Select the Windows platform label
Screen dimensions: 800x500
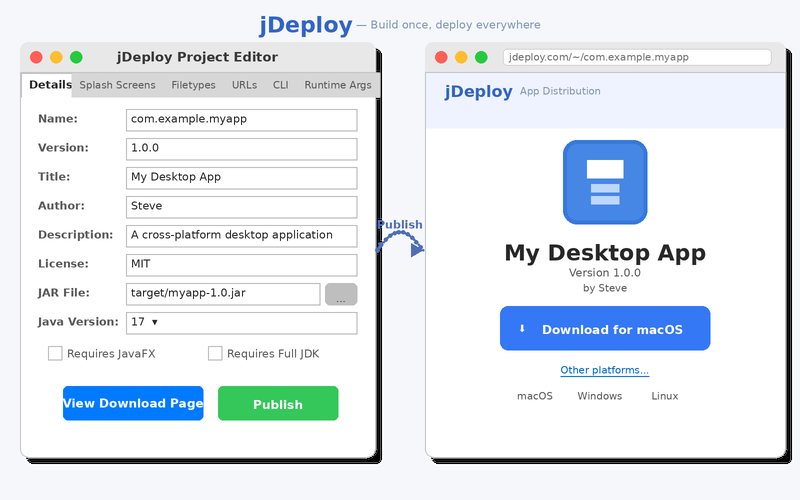(599, 396)
